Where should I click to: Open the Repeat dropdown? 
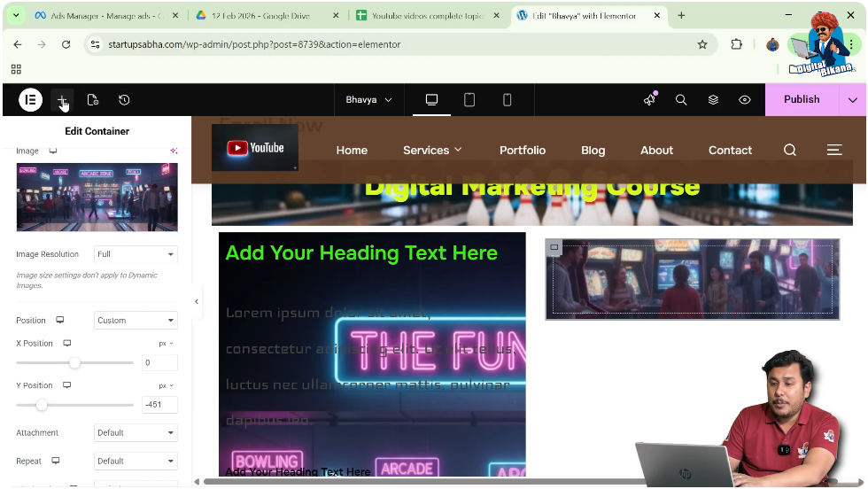point(136,461)
